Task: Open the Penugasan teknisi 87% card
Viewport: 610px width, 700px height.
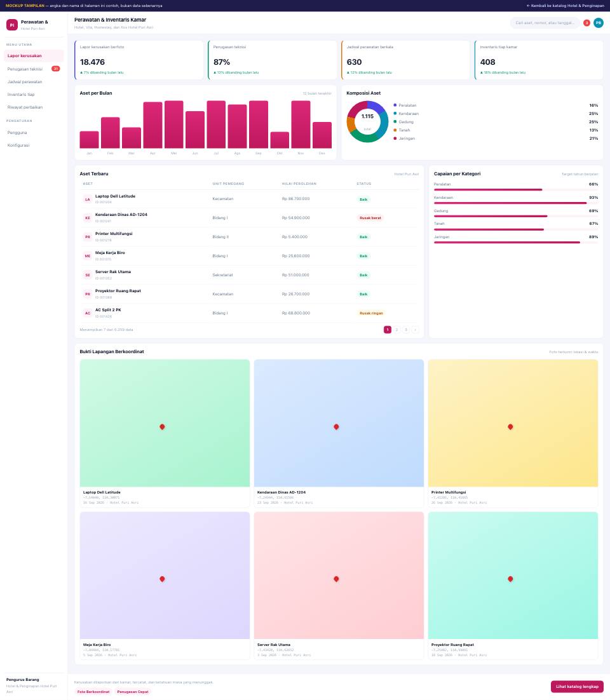Action: pos(273,60)
